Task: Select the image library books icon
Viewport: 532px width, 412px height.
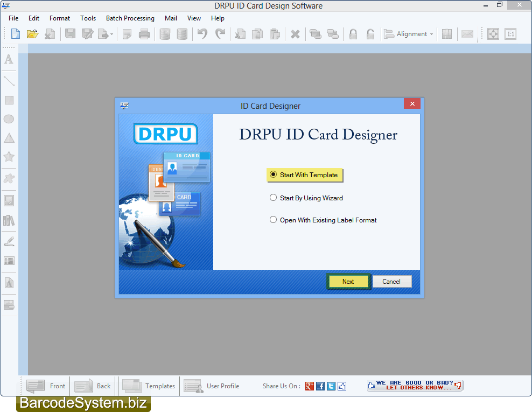Action: [9, 221]
